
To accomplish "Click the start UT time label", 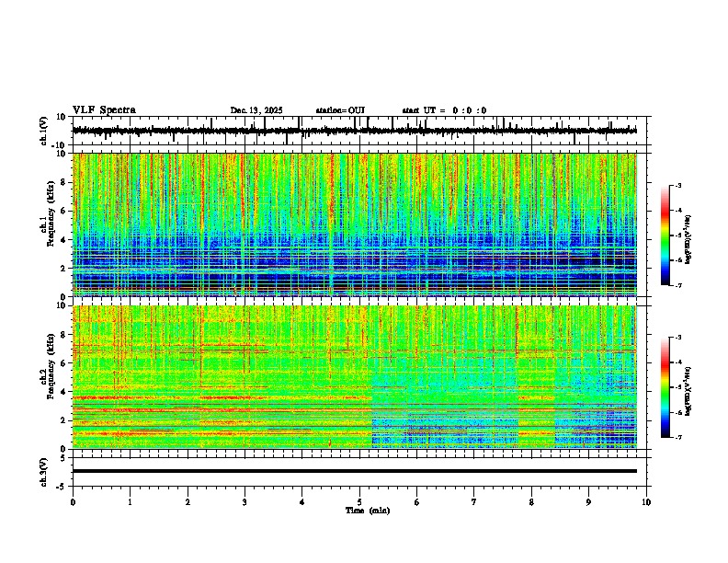I will coord(444,110).
